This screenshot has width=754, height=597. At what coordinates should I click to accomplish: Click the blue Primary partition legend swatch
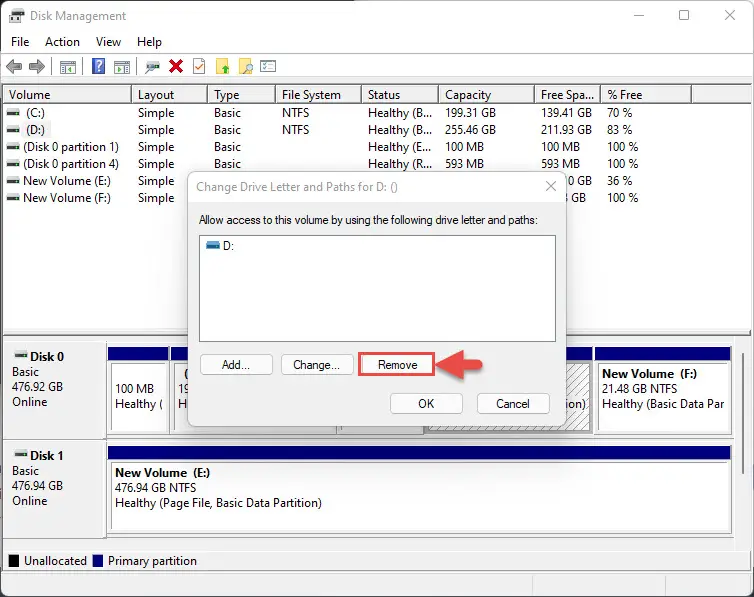click(98, 560)
